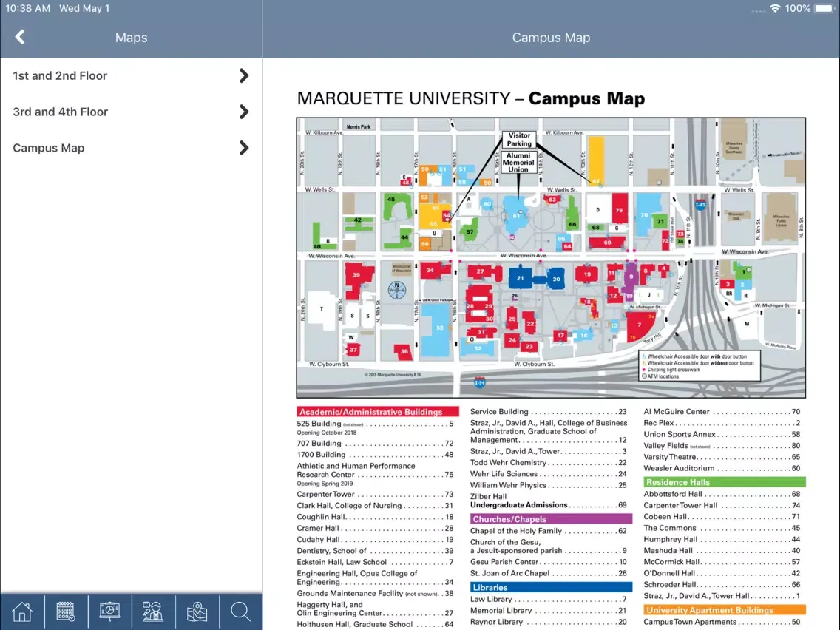This screenshot has width=840, height=630.
Task: Tap the 'Chapel of the Holy Family' entry
Action: click(x=549, y=531)
